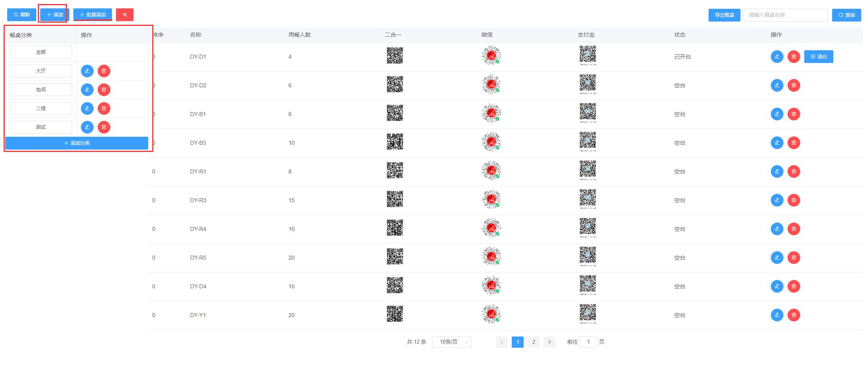Click the refresh 刷新 button
The height and width of the screenshot is (386, 868).
tap(22, 15)
